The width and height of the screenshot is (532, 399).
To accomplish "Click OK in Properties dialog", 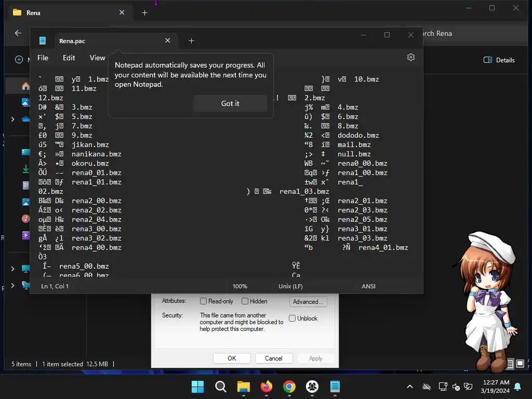I will [x=232, y=358].
